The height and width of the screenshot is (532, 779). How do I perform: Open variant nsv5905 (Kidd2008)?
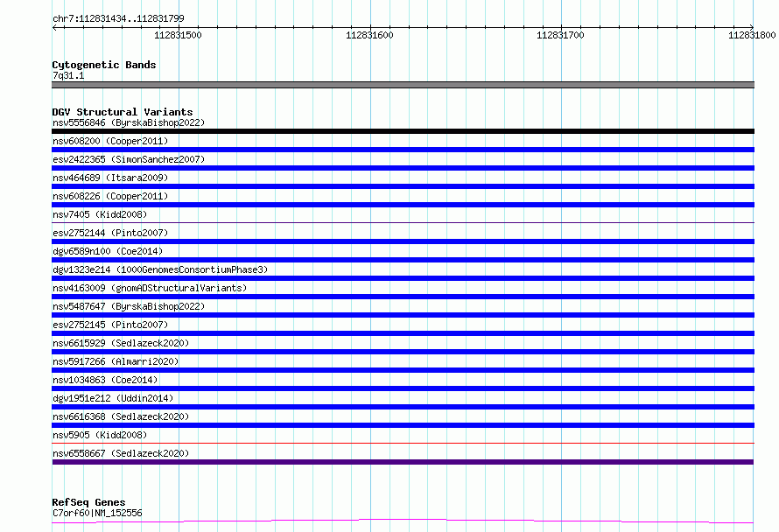click(100, 435)
